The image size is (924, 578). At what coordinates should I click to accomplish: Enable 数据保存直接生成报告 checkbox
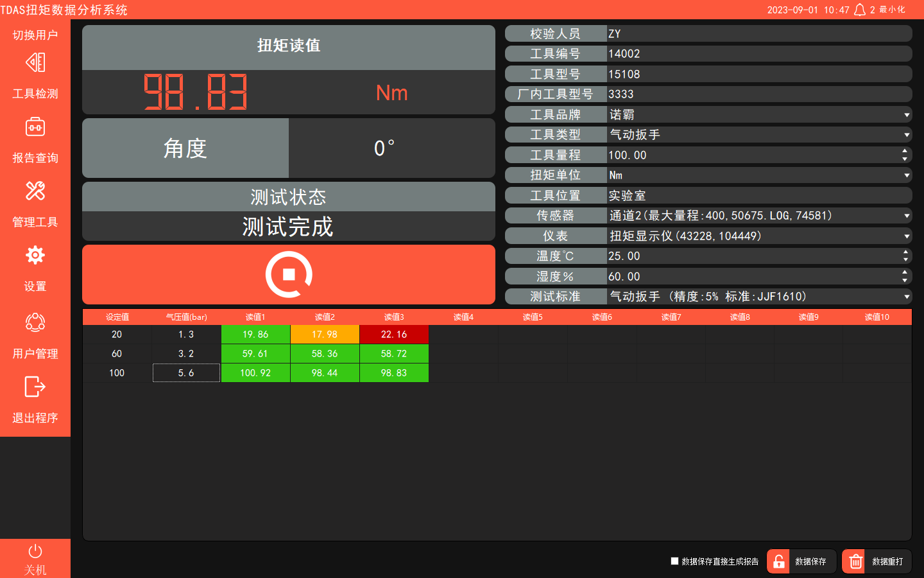tap(675, 561)
